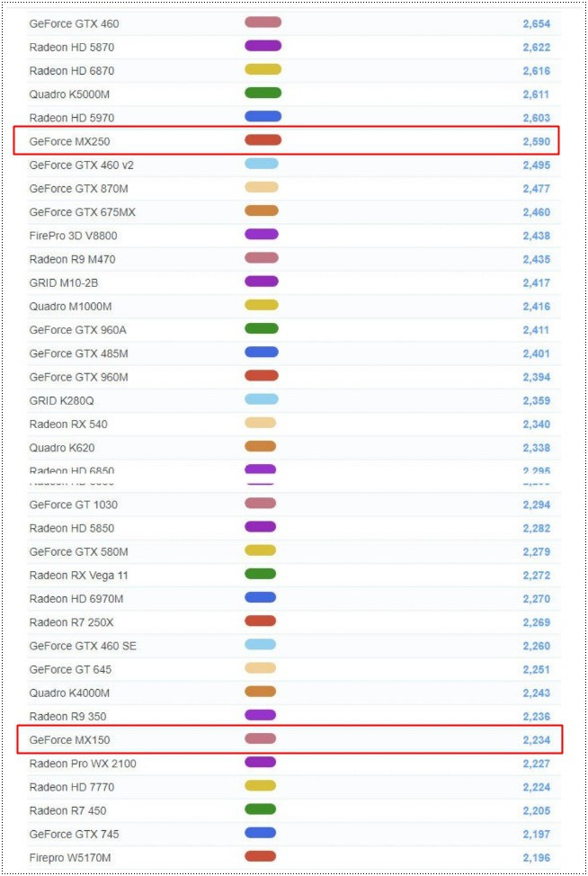Click the score value 2,196

(x=536, y=858)
